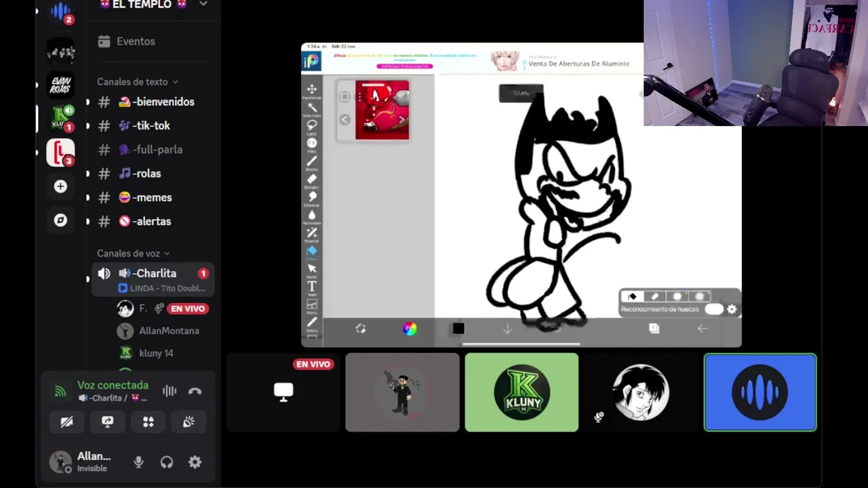Select the Especial sparkle wand tool
The image size is (868, 488).
312,233
